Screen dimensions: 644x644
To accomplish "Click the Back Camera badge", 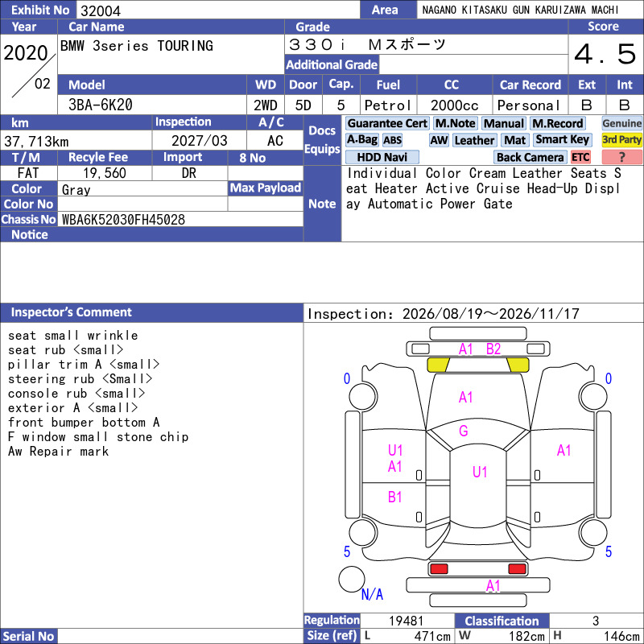I will tap(530, 157).
